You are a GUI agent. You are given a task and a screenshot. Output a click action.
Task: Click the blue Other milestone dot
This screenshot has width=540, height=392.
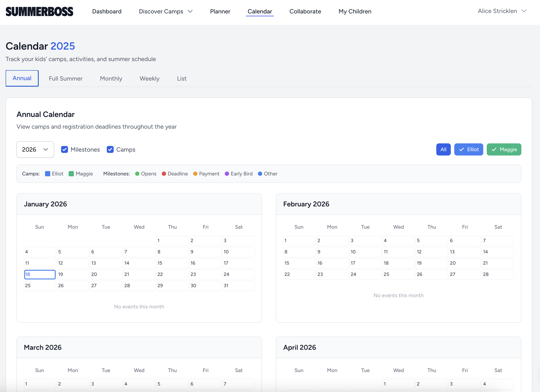tap(260, 174)
